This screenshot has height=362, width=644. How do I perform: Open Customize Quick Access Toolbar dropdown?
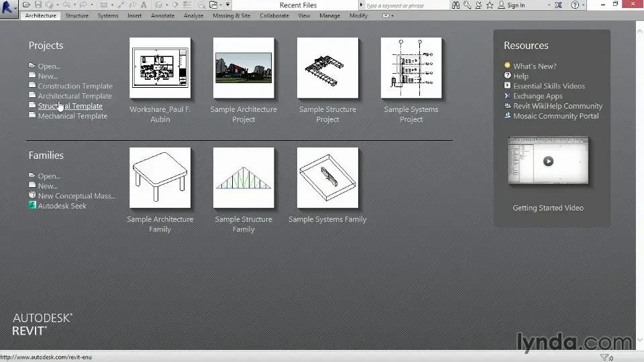(x=227, y=5)
